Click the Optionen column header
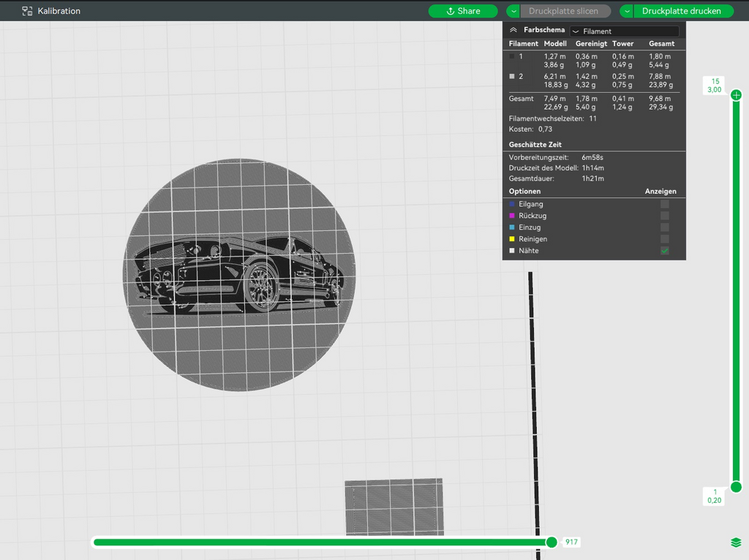The height and width of the screenshot is (560, 749). tap(524, 192)
